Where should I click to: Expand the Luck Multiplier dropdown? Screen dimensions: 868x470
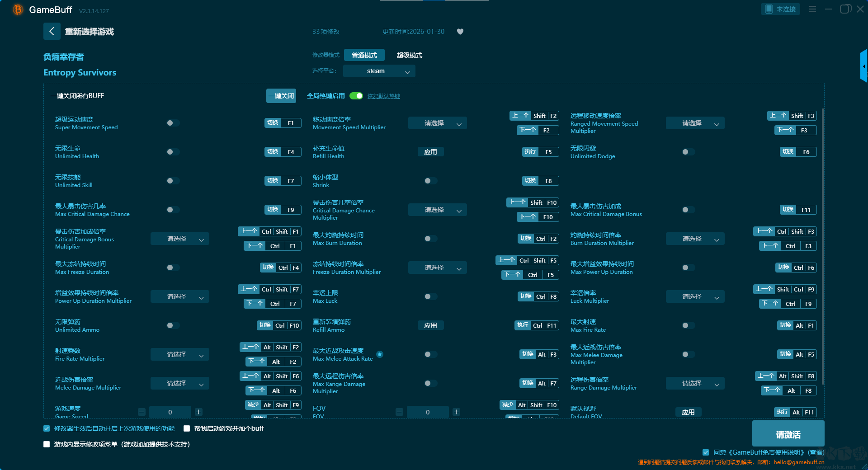pyautogui.click(x=695, y=296)
